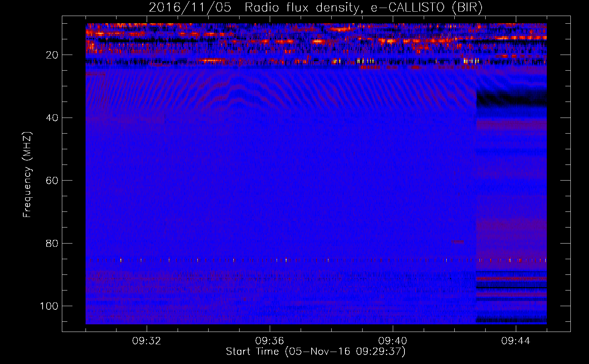Click the 'Frequency (MHZ)' axis label
Viewport: 589px width, 364px height.
coord(27,174)
